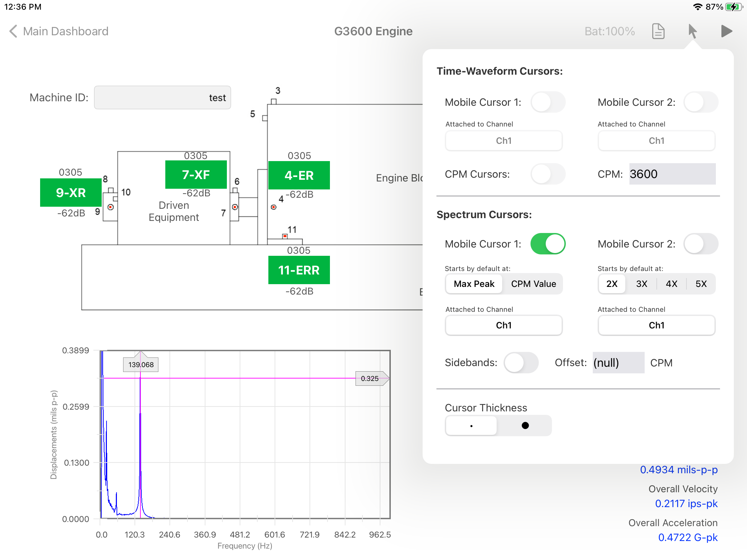
Task: Select the Max Peak segment
Action: pos(474,284)
